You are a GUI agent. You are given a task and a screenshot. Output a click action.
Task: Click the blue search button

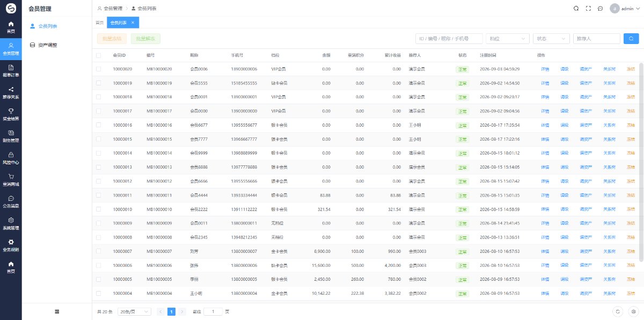[631, 39]
